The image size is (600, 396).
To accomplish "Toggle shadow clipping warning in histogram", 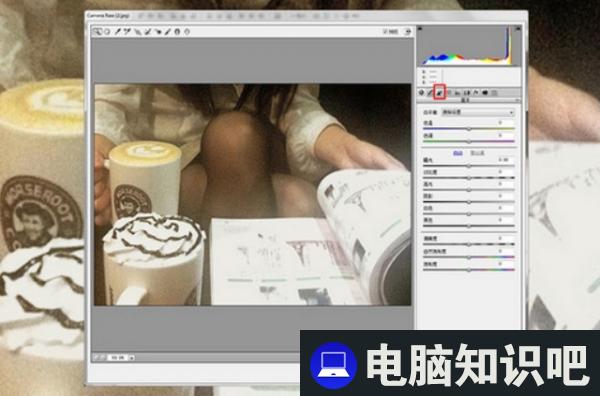I will (x=420, y=28).
